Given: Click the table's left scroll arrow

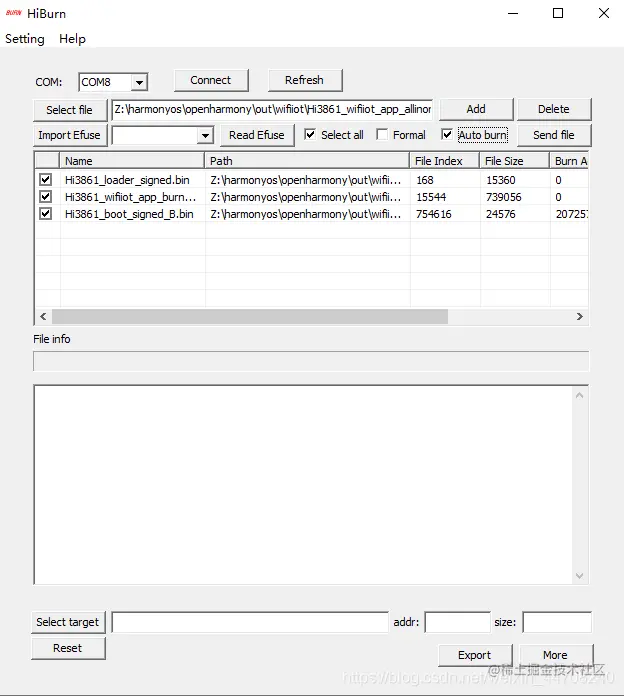Looking at the screenshot, I should point(43,316).
